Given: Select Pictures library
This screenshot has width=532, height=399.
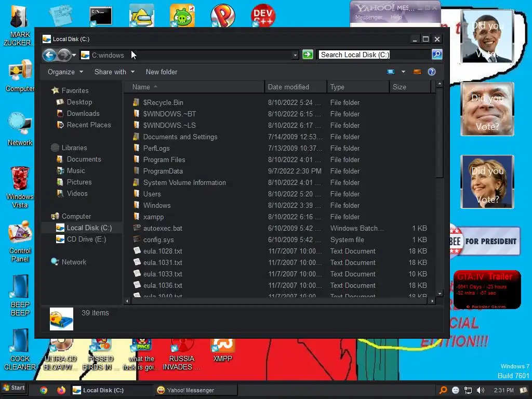Looking at the screenshot, I should coord(74,182).
